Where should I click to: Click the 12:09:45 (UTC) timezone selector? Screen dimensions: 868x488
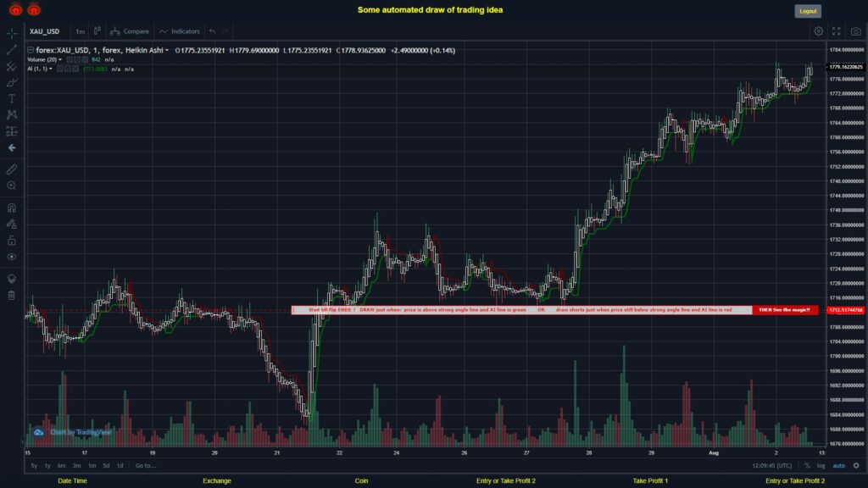(772, 465)
